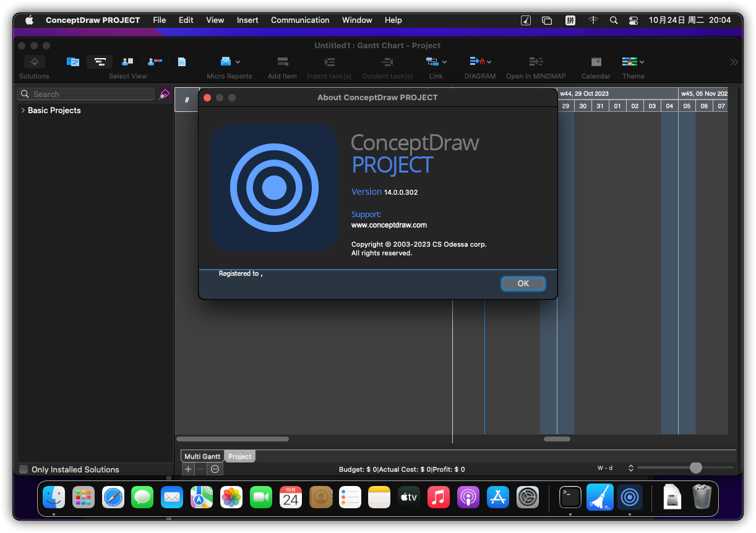This screenshot has width=756, height=533.
Task: Open Terminal from the Dock
Action: click(570, 497)
